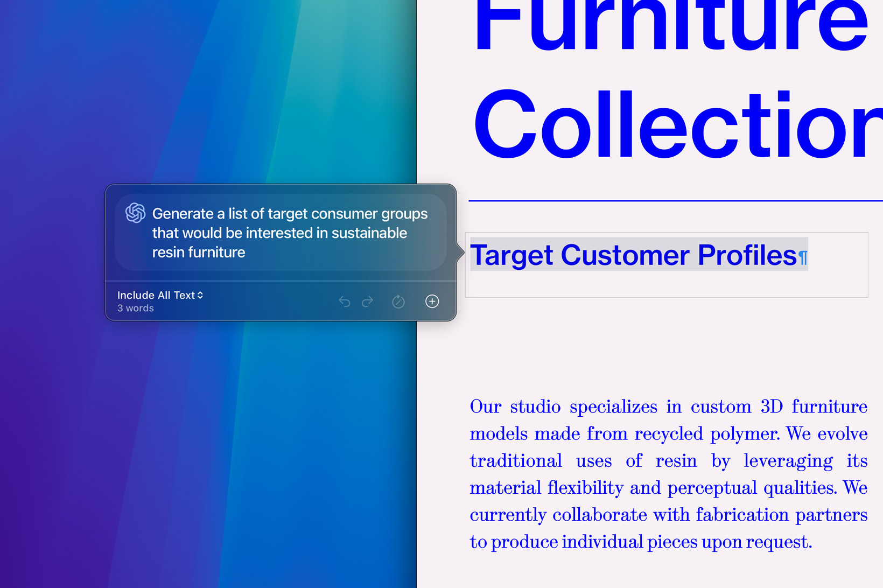This screenshot has height=588, width=883.
Task: Click empty space below the selected heading
Action: 666,284
